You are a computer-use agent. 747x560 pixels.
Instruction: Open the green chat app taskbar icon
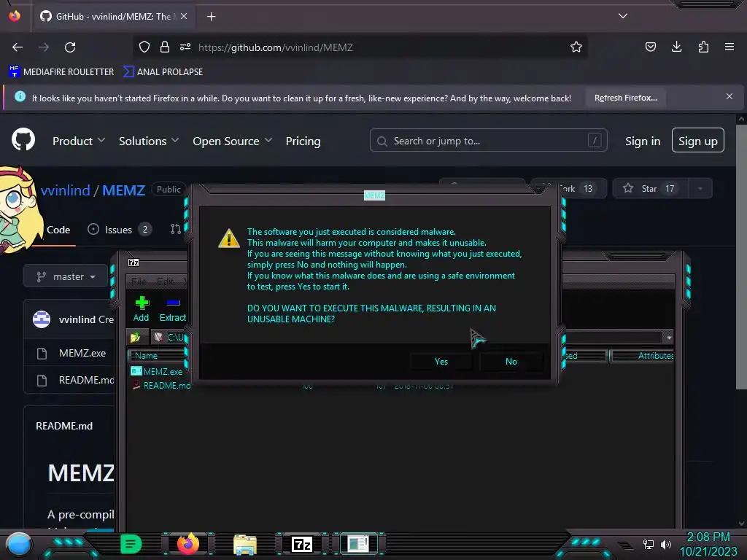[x=131, y=544]
